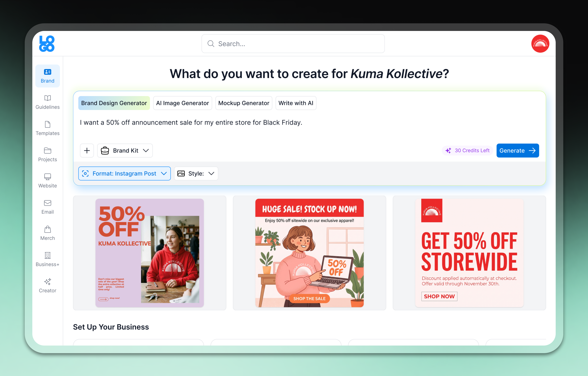Click the 30 Credits Left badge
588x376 pixels.
point(467,151)
